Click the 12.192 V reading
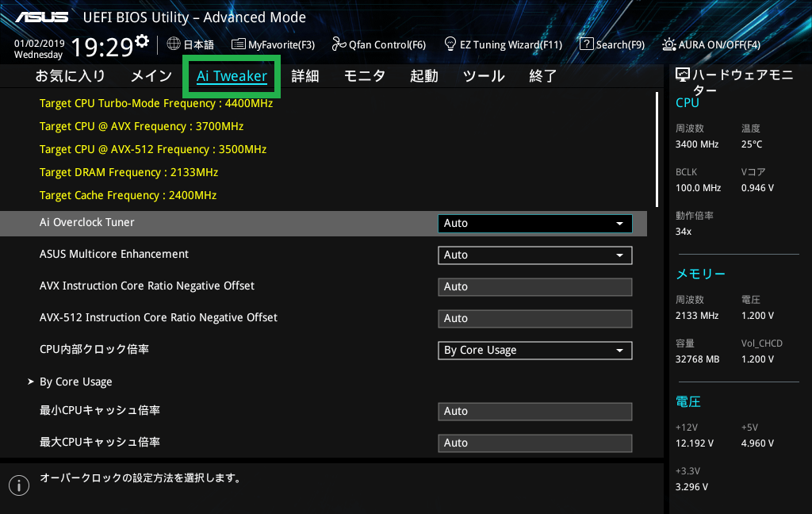 [x=695, y=443]
